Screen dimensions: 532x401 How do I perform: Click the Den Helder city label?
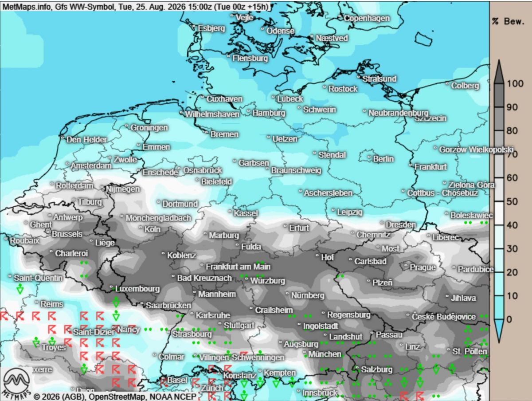tap(87, 139)
